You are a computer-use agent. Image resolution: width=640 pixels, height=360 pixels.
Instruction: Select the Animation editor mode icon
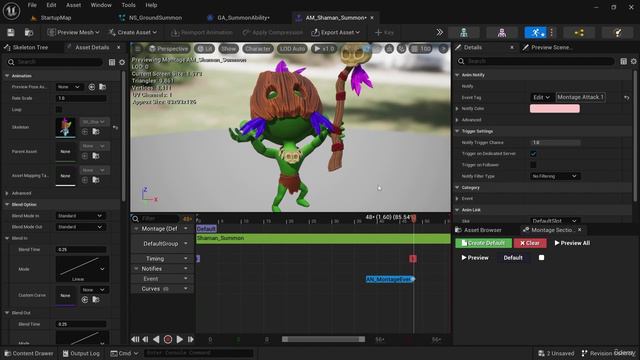pos(536,33)
